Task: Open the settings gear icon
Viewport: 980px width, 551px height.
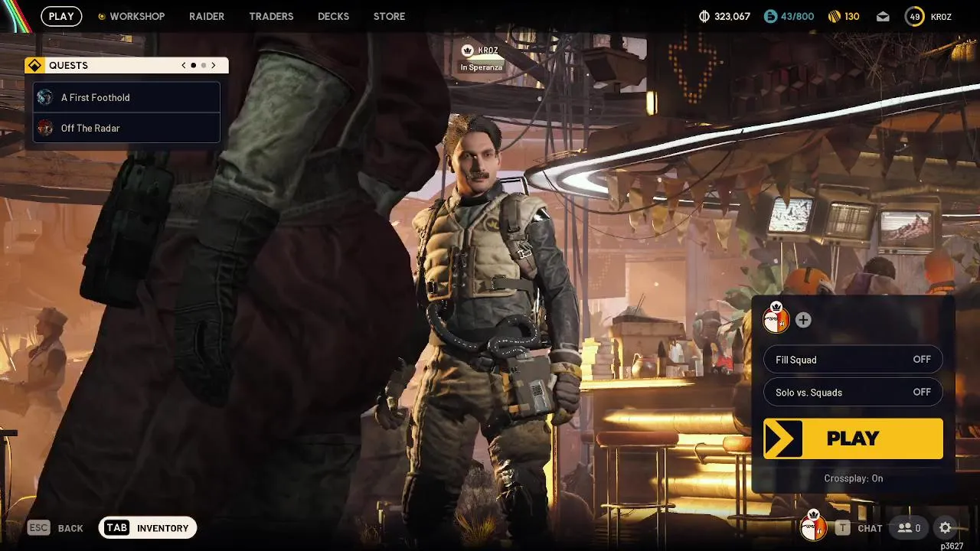Action: [946, 527]
